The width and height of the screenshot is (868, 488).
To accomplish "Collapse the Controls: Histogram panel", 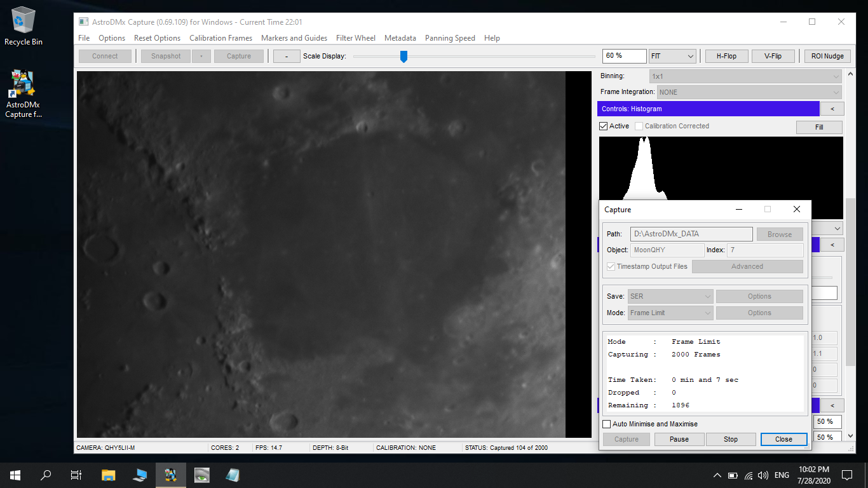I will [832, 109].
